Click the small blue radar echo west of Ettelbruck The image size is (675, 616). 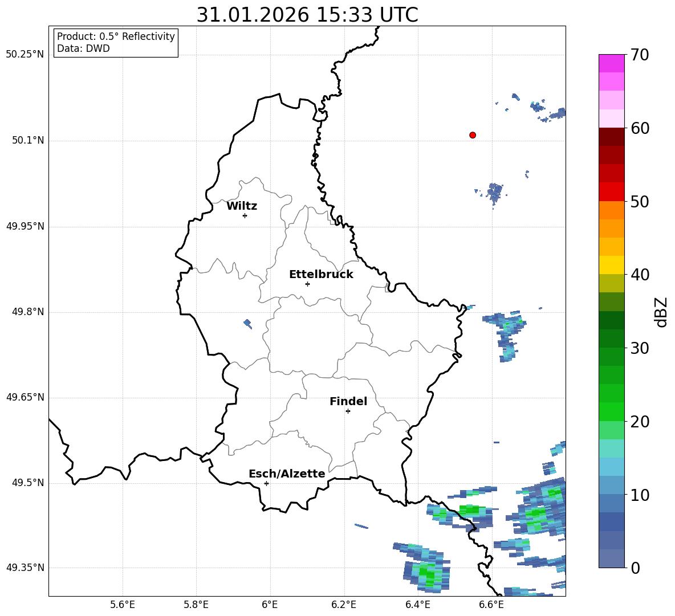coord(247,324)
